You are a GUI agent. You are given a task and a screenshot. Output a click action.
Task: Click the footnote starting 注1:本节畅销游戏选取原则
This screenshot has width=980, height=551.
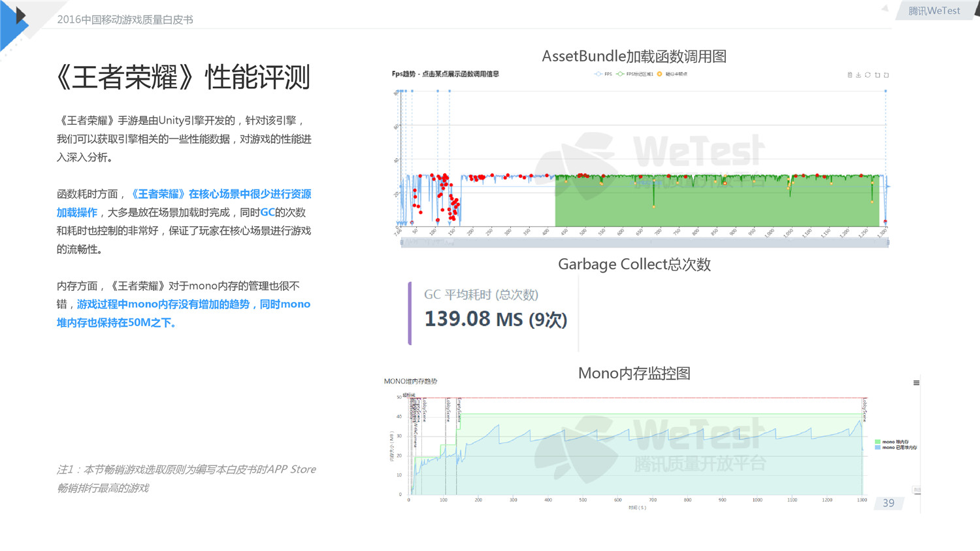[x=186, y=478]
